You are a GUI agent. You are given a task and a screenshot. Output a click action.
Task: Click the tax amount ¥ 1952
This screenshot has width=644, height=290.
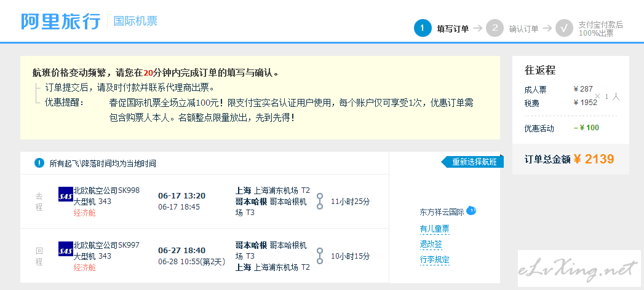click(x=586, y=103)
